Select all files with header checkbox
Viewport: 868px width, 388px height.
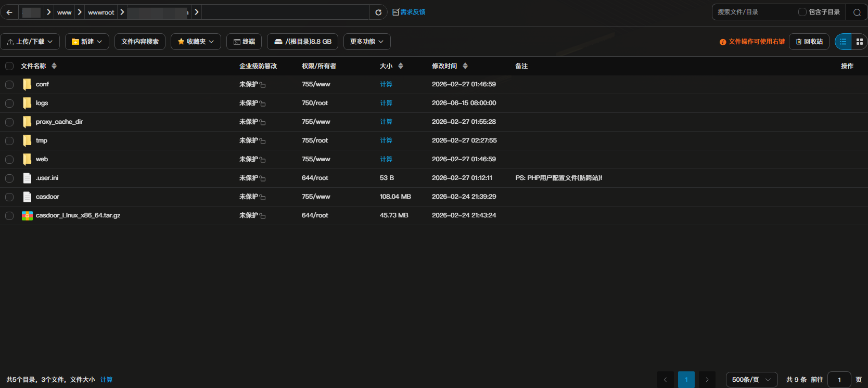coord(9,66)
